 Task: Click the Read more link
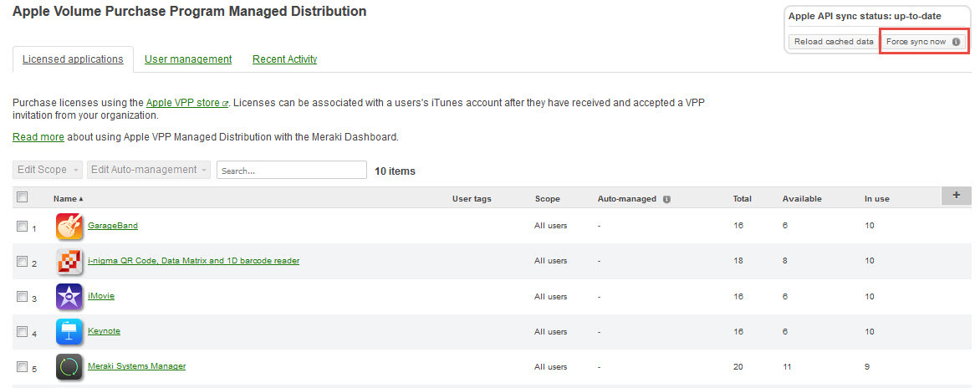[38, 137]
